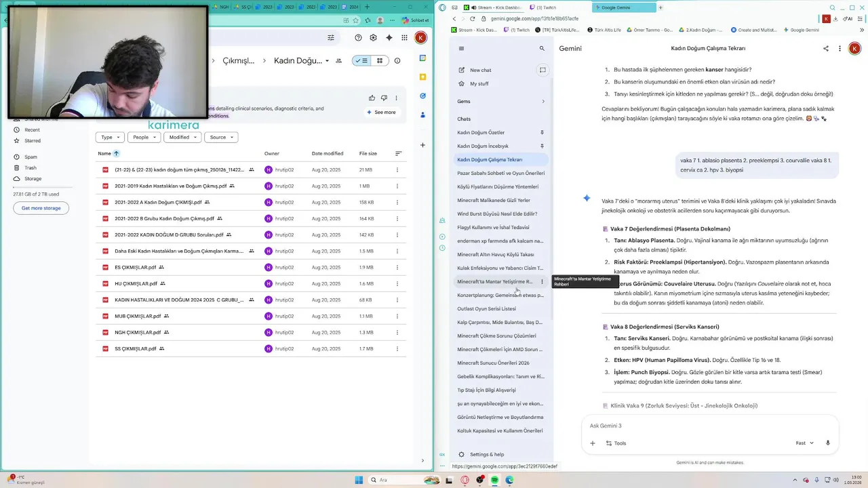Click the microphone icon in Gemini prompt box
Image resolution: width=868 pixels, height=488 pixels.
[x=828, y=443]
